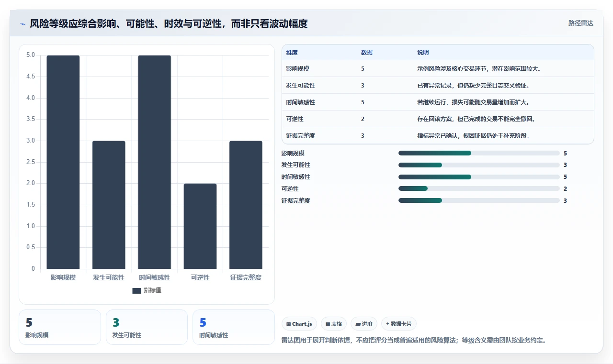Select the 时间敏感性 bar in chart
Viewport: 613px width, 364px height.
pos(154,162)
